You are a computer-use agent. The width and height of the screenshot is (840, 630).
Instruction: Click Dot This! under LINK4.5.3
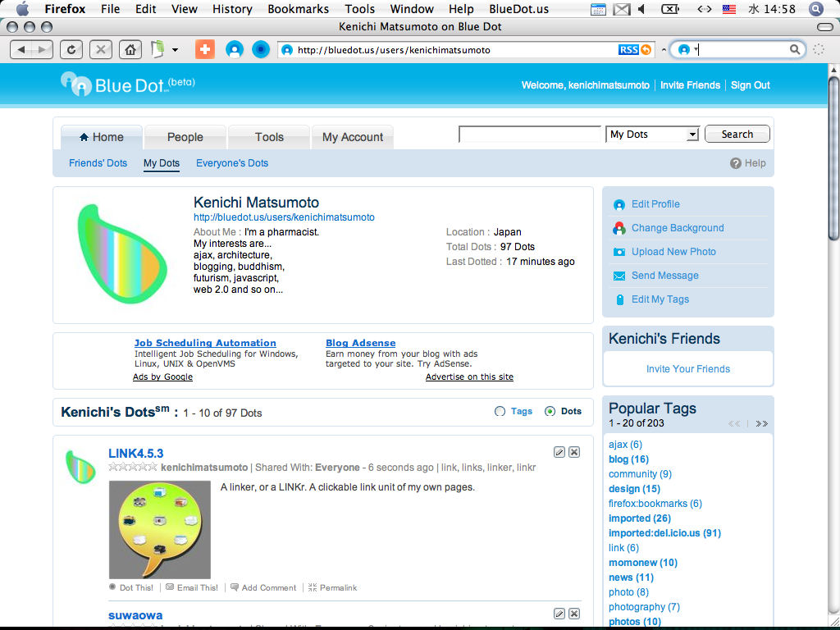(131, 587)
